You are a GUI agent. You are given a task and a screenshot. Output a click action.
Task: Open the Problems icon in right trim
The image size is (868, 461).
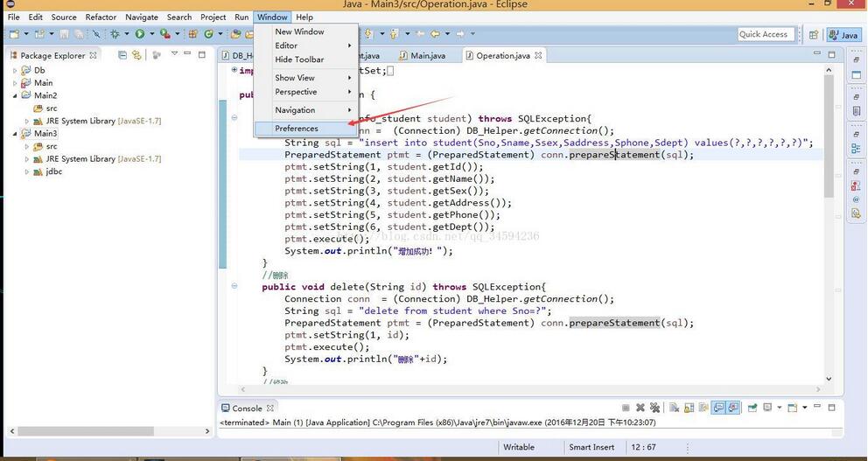857,186
